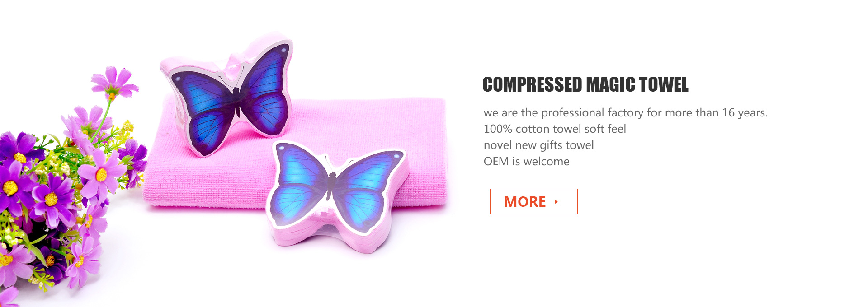Click the professional factory description line
This screenshot has width=868, height=307.
pos(626,112)
